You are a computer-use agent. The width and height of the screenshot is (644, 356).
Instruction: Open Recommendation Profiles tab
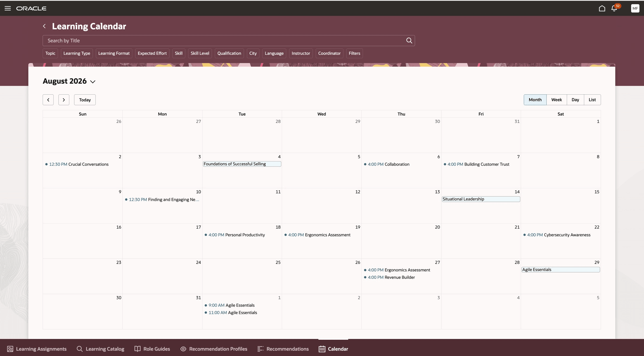(x=214, y=349)
